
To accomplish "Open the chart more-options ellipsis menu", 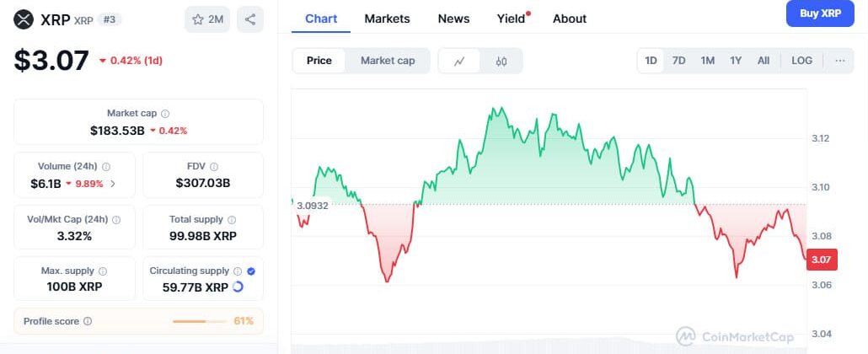I will [x=839, y=61].
